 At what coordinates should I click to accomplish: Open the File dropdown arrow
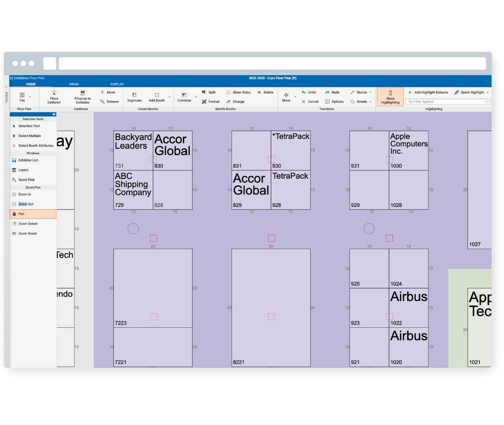pyautogui.click(x=30, y=97)
